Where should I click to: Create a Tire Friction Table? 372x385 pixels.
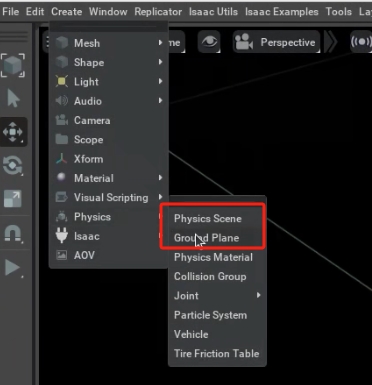218,354
